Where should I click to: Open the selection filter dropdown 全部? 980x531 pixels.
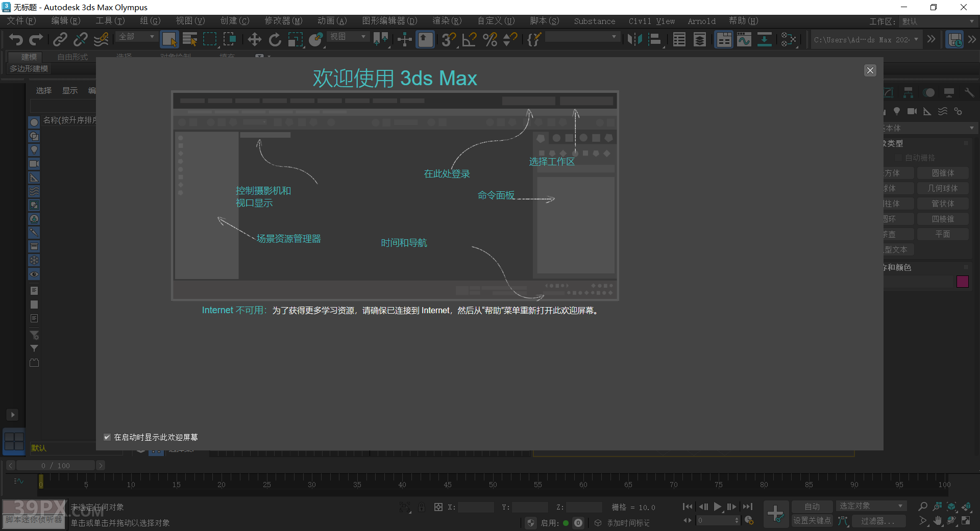pos(136,37)
